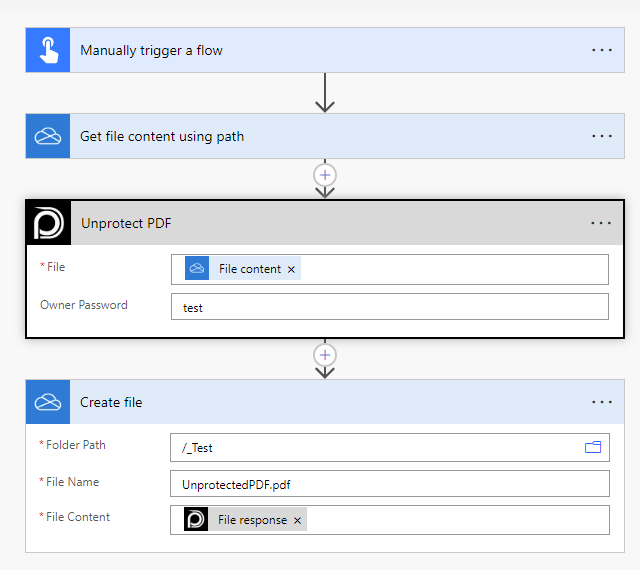This screenshot has width=640, height=570.
Task: Open the ellipsis menu for Get file content using path
Action: (x=601, y=136)
